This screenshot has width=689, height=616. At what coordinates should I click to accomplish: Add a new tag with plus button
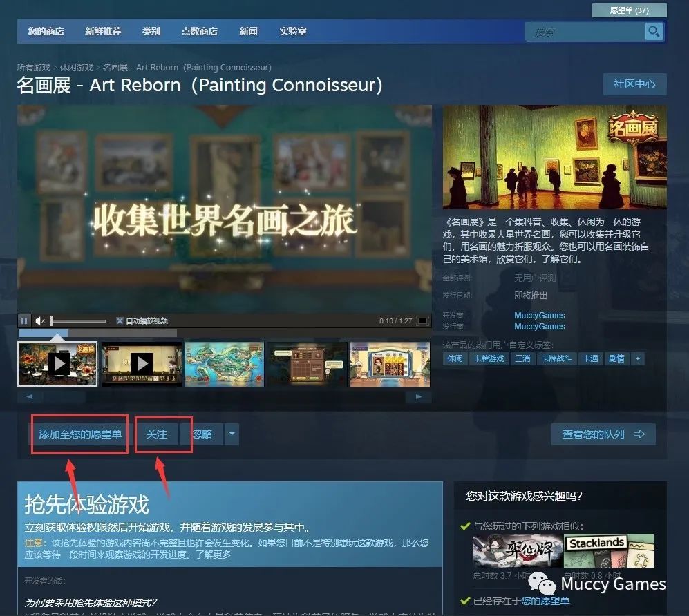point(638,358)
